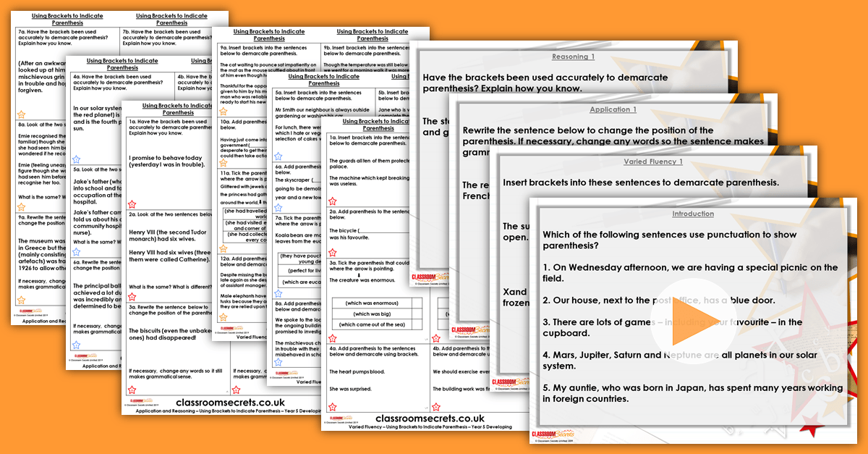This screenshot has height=454, width=868.
Task: Expand the Application 1 slide heading
Action: [x=613, y=109]
